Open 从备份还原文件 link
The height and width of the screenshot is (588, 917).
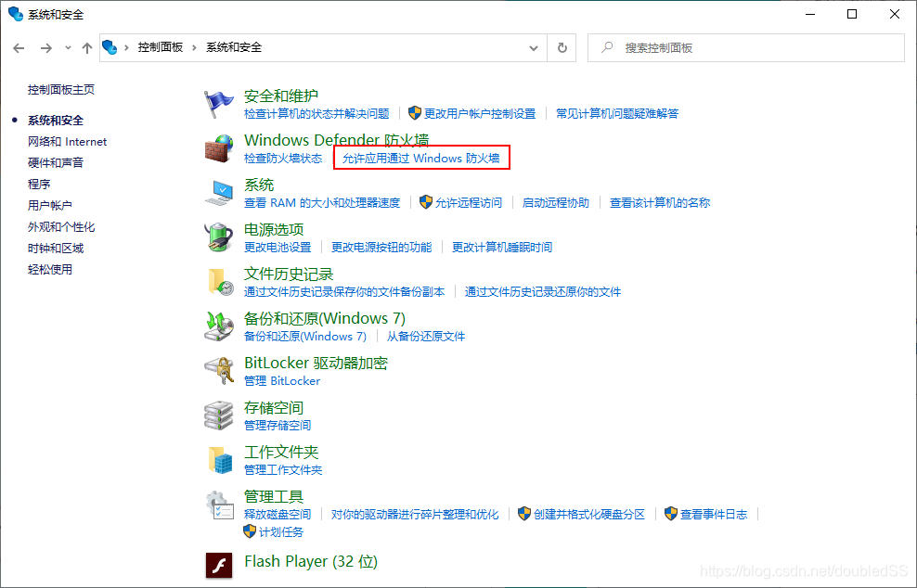[426, 336]
